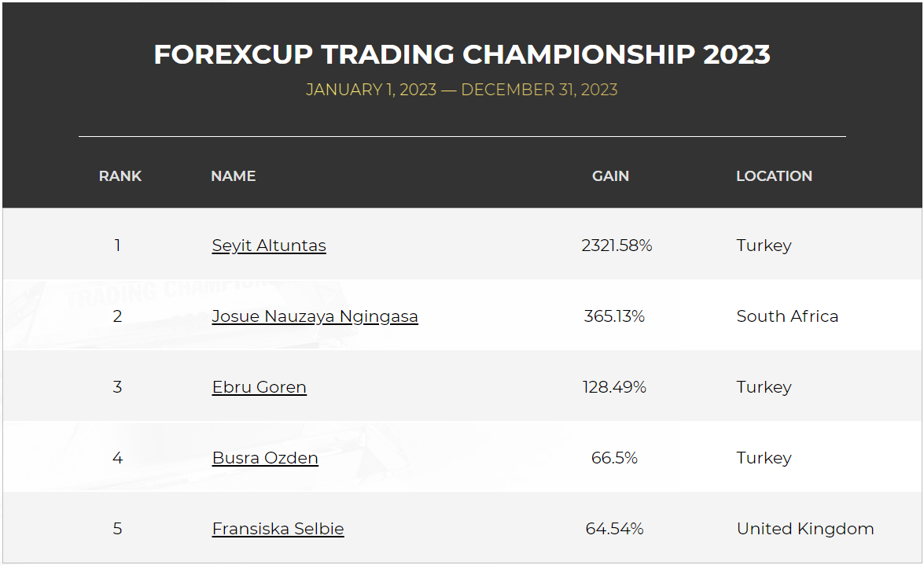The height and width of the screenshot is (565, 924).
Task: Select the 64.54% gain value
Action: pos(614,529)
